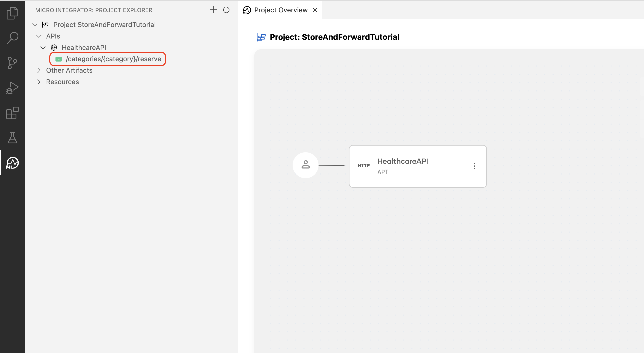Collapse the APIs folder chevron

click(x=39, y=36)
